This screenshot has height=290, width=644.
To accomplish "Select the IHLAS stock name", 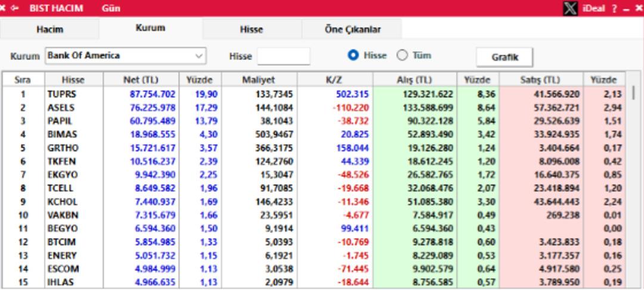I will pyautogui.click(x=61, y=282).
